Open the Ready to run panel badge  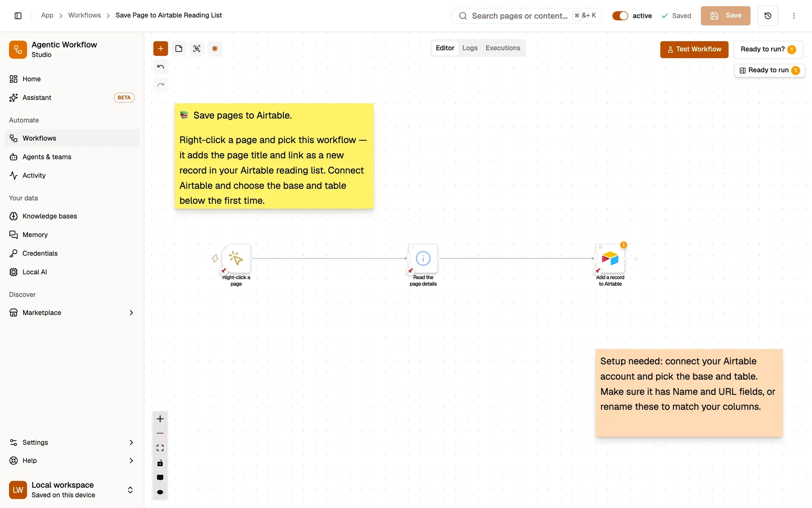point(769,70)
